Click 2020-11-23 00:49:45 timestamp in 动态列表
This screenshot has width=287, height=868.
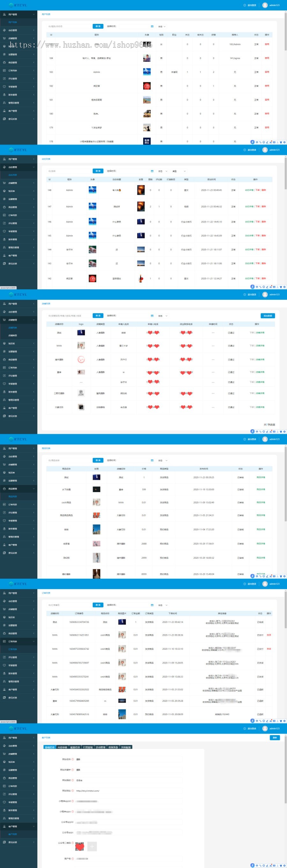pyautogui.click(x=211, y=190)
